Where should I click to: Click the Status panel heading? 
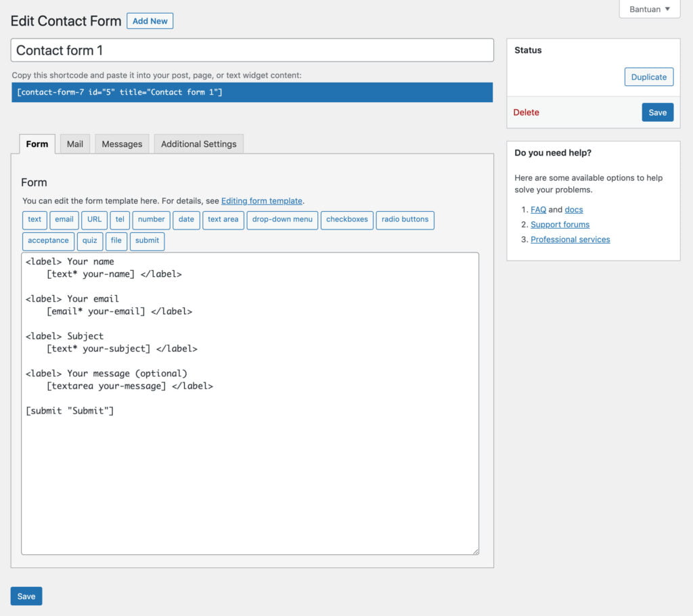pos(528,50)
